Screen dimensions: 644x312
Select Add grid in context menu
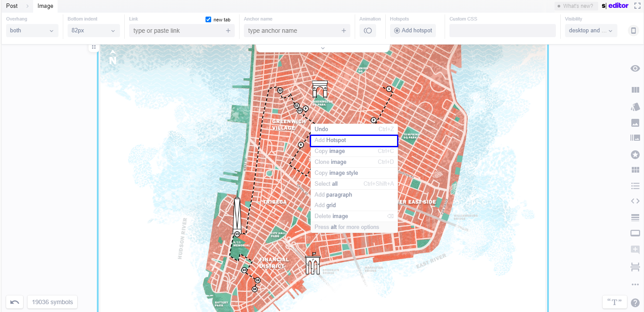(354, 205)
